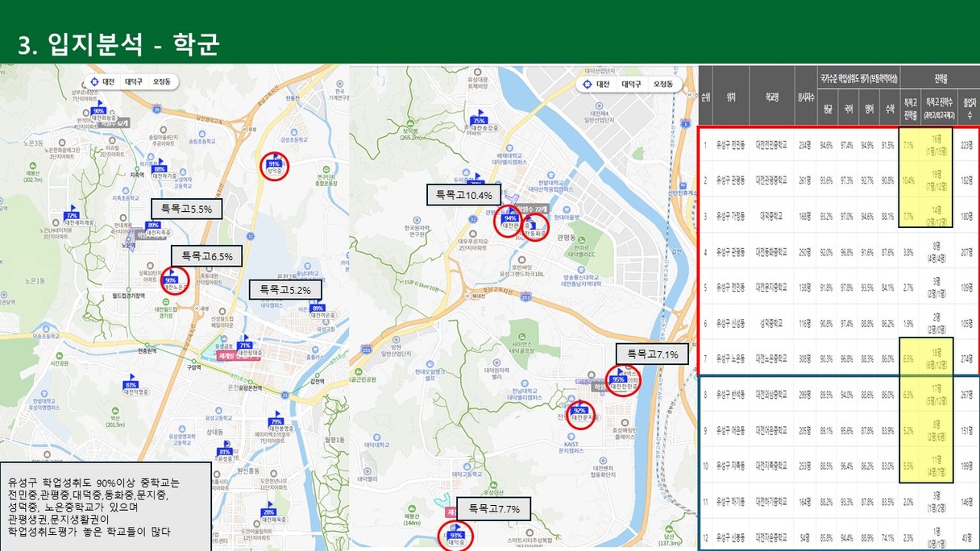Click the 위치 column header
Screen dimensions: 980x551
(x=731, y=96)
